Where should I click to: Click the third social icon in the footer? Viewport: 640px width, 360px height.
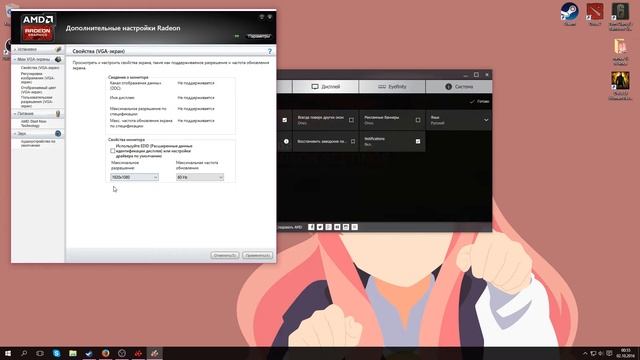tap(329, 227)
